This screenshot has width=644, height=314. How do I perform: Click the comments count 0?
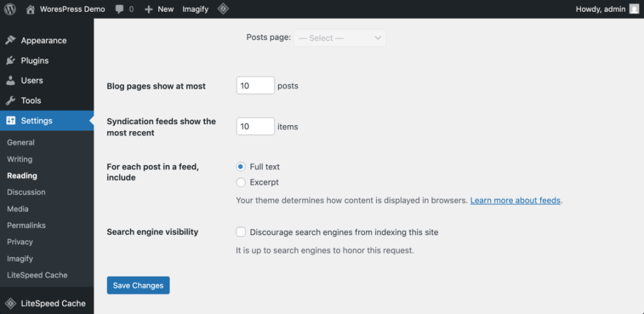pos(131,9)
